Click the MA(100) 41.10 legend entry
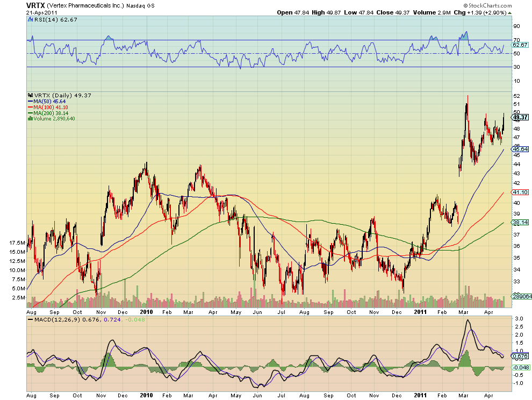 click(x=48, y=108)
